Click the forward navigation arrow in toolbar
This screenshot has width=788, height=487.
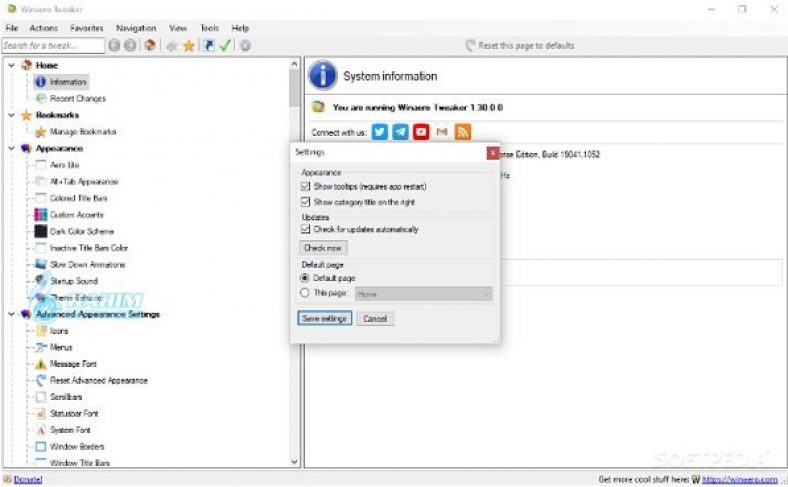coord(130,46)
